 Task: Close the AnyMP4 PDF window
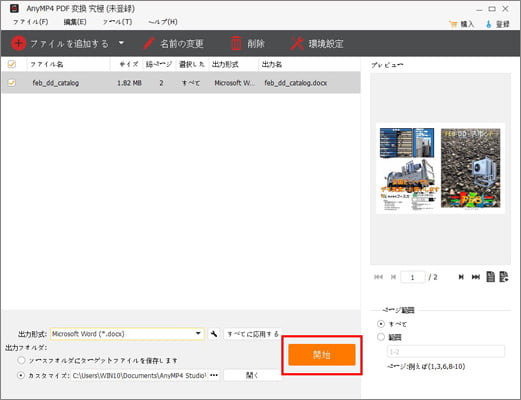(505, 9)
